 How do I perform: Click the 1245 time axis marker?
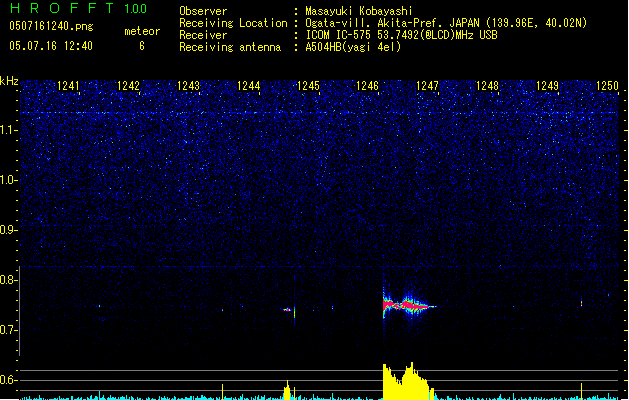tap(308, 86)
